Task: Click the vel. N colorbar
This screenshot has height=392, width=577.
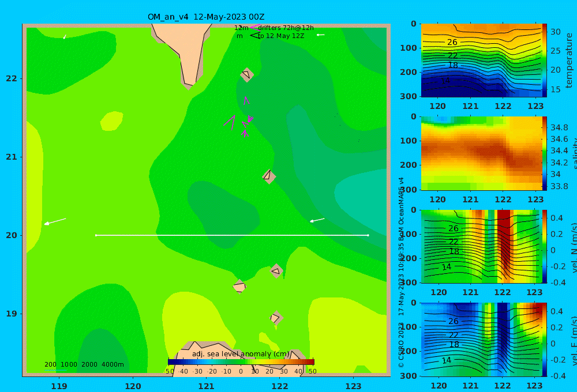Action: 545,246
